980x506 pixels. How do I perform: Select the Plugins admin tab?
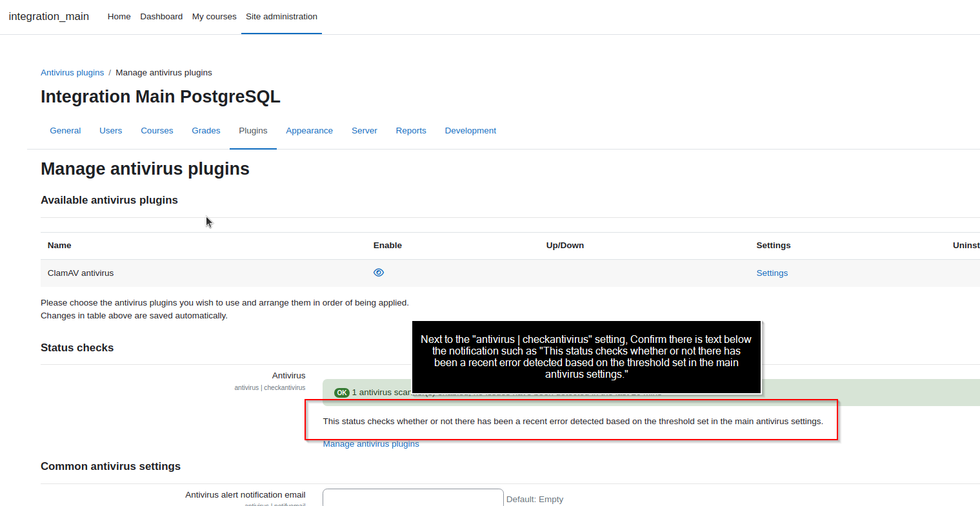[253, 131]
